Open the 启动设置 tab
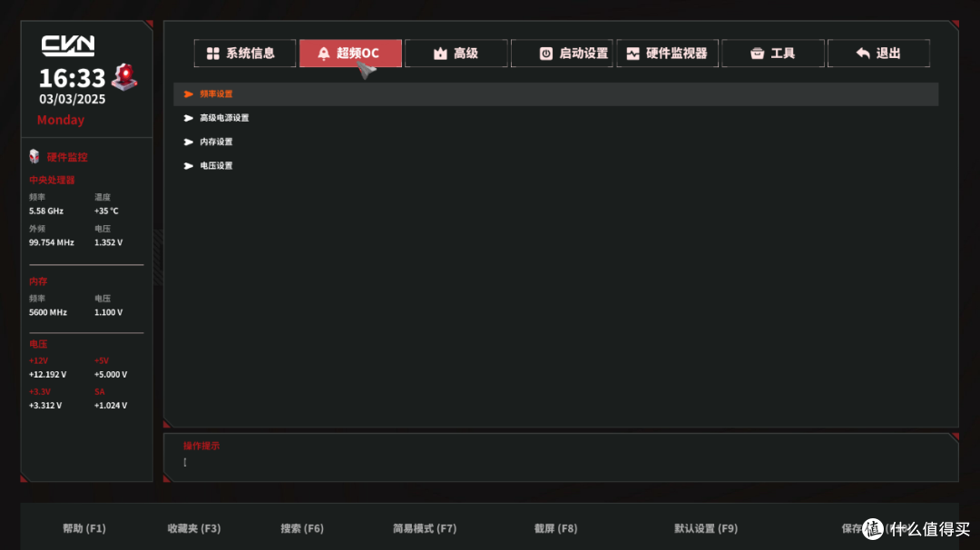This screenshot has height=550, width=980. point(562,54)
